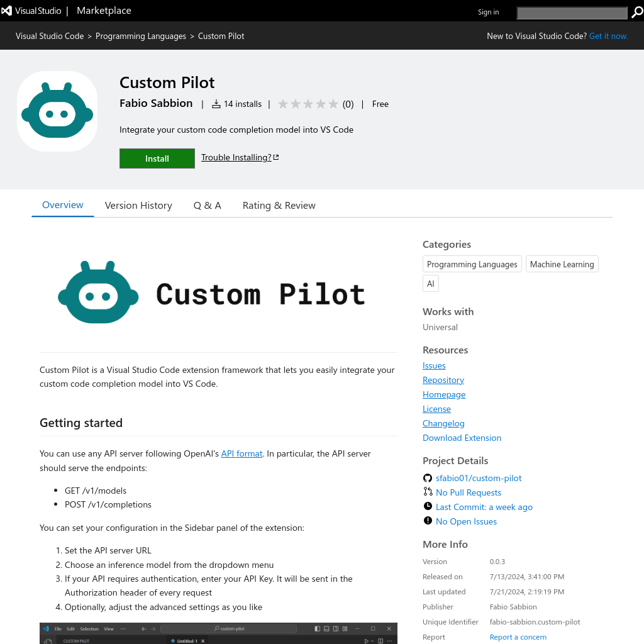
Task: Click the issues alert icon in Project Details
Action: [427, 521]
